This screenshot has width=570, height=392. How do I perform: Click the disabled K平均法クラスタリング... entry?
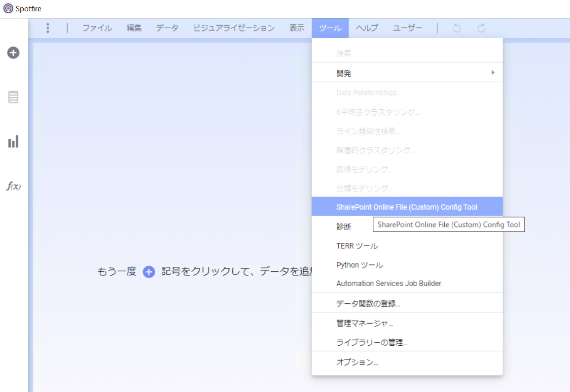click(407, 112)
